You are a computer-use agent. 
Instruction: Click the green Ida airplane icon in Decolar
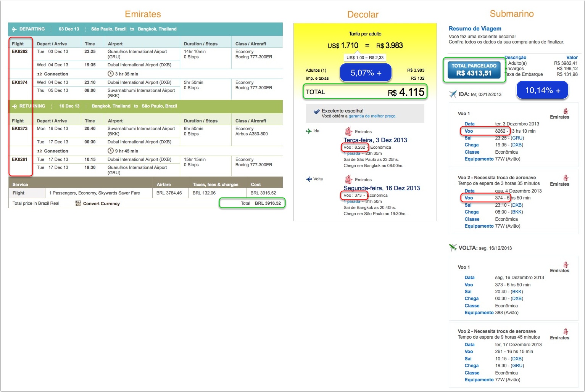pyautogui.click(x=309, y=131)
